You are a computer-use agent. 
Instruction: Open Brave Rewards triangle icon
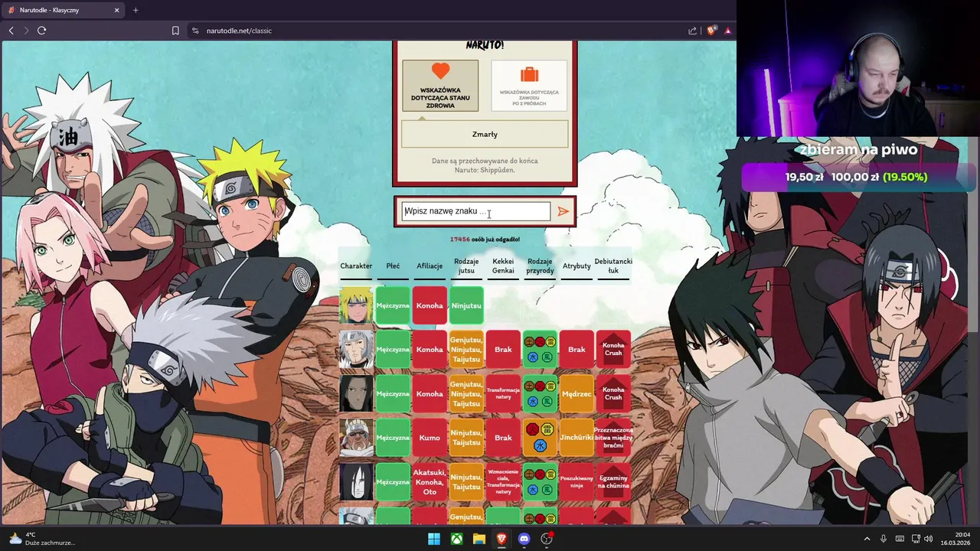tap(727, 31)
